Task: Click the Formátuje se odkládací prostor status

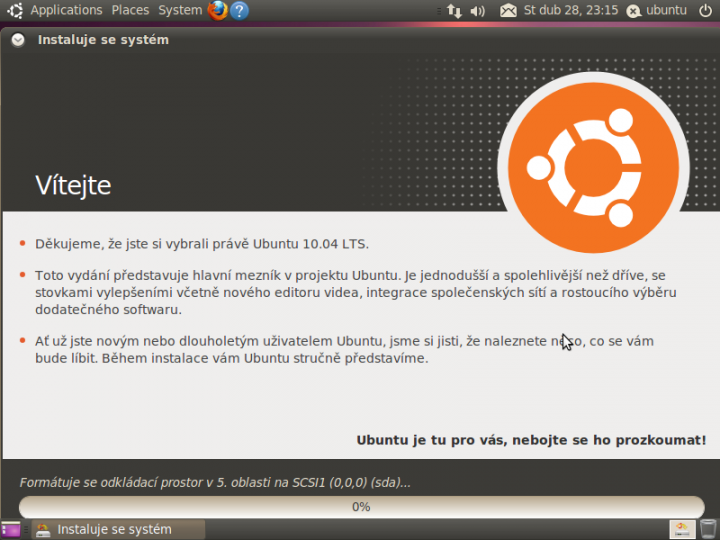Action: click(215, 483)
